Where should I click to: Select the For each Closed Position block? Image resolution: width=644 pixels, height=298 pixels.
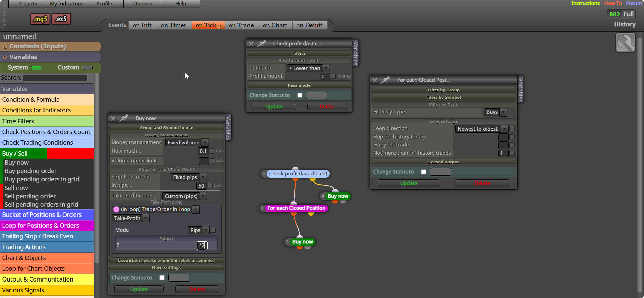[296, 208]
